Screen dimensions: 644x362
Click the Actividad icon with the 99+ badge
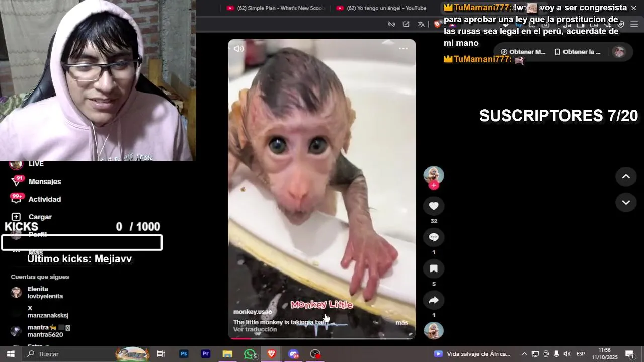tap(16, 199)
